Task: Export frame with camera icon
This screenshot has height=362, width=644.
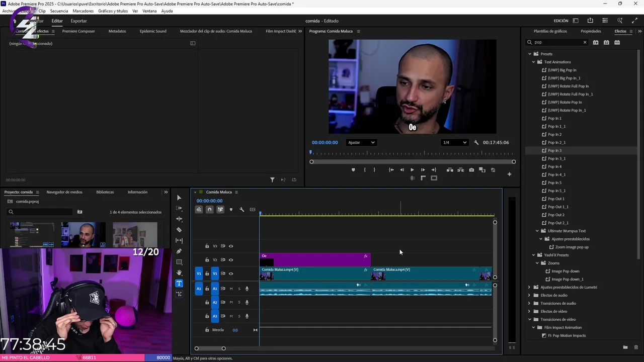Action: [471, 170]
